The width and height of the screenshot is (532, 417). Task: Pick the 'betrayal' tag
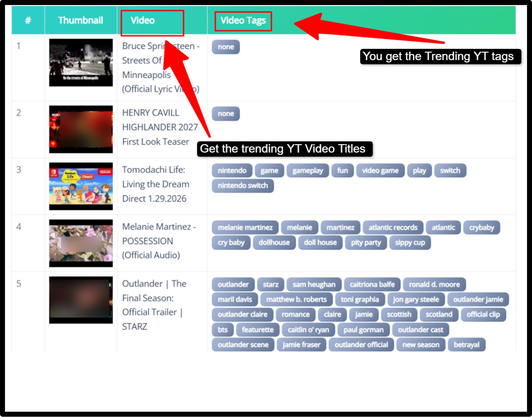(x=466, y=345)
